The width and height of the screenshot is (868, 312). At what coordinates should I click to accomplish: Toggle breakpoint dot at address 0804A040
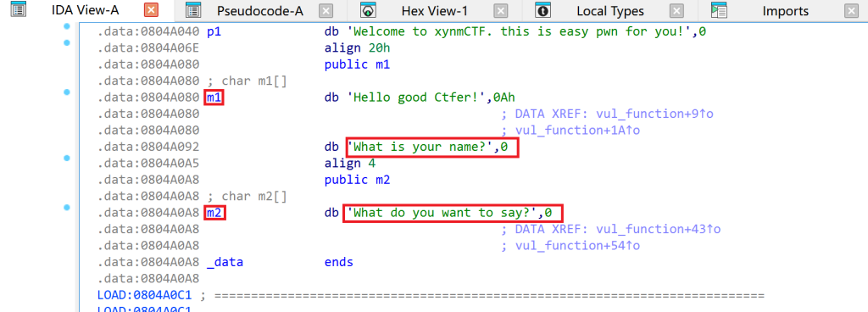tap(67, 26)
